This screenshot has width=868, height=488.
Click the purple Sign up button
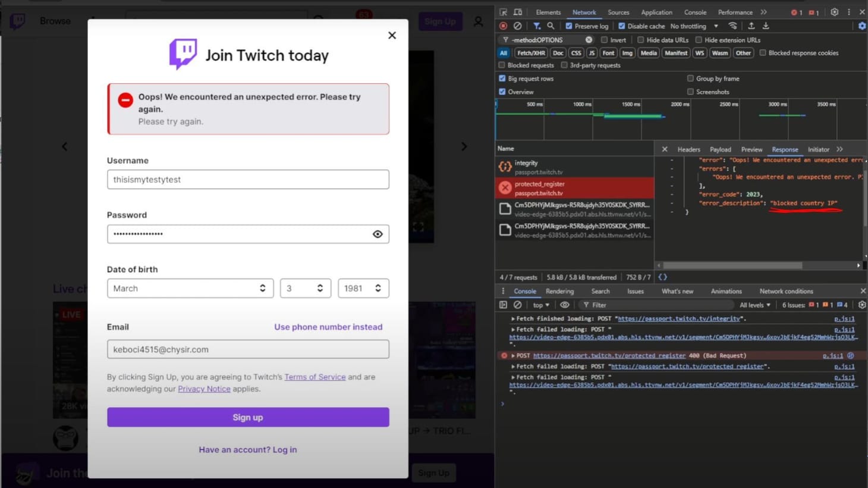coord(247,417)
